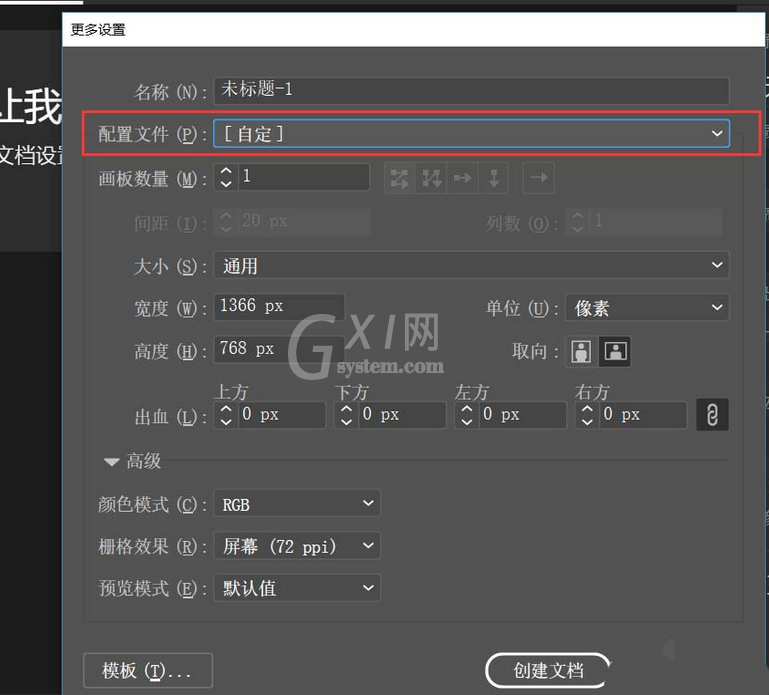Increase bottom bleed 下方 stepper
The height and width of the screenshot is (695, 769).
pyautogui.click(x=346, y=409)
